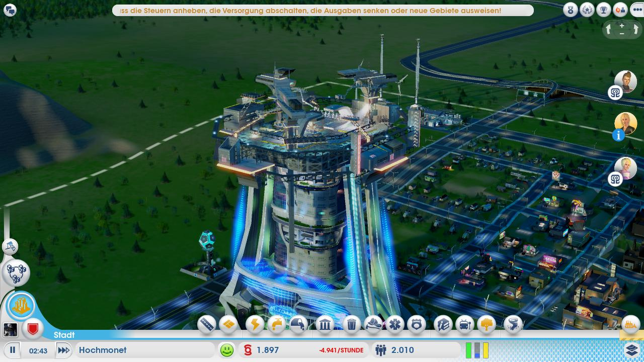Zoom in with plus control

click(622, 26)
